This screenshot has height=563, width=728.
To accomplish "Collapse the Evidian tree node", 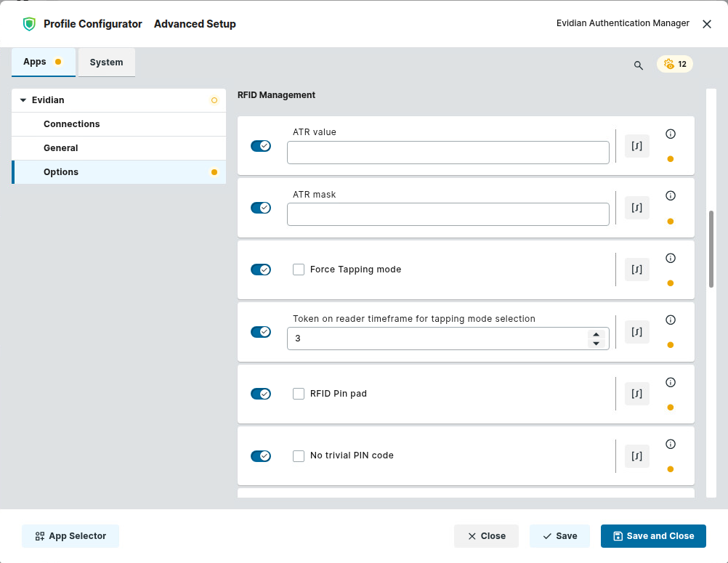I will coord(23,100).
